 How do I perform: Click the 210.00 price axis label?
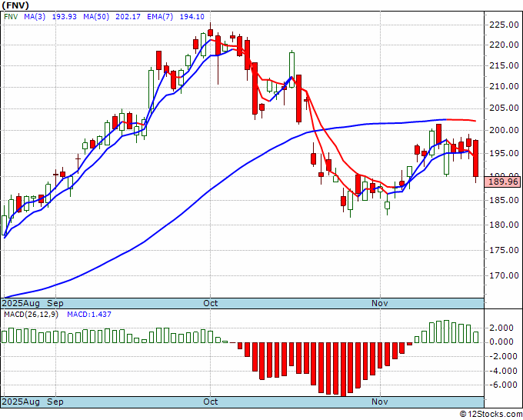click(504, 87)
